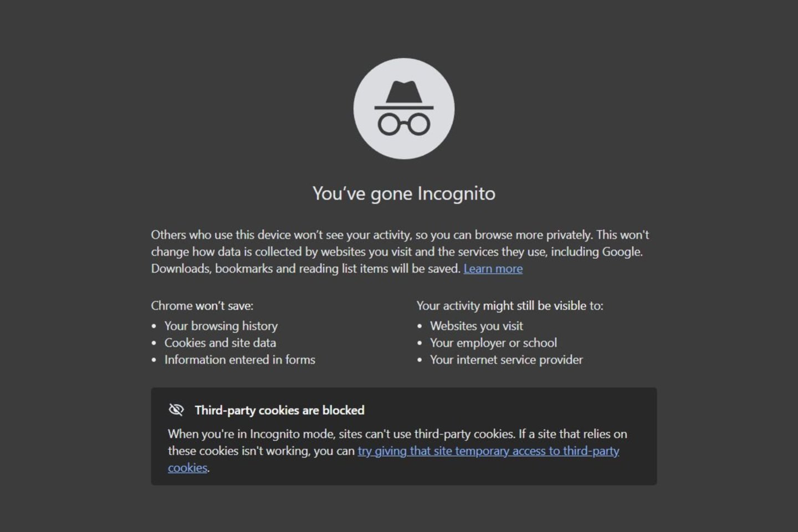Click the glasses inside the Incognito logo

404,124
